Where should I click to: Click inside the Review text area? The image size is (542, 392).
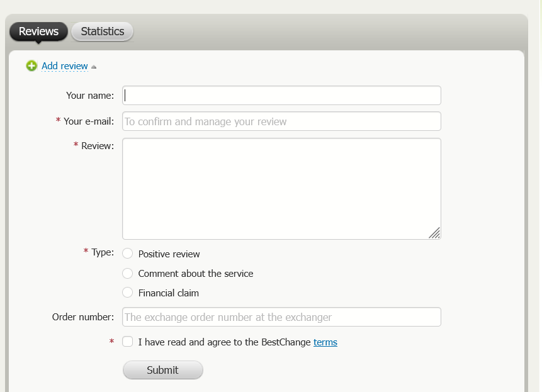pyautogui.click(x=281, y=189)
